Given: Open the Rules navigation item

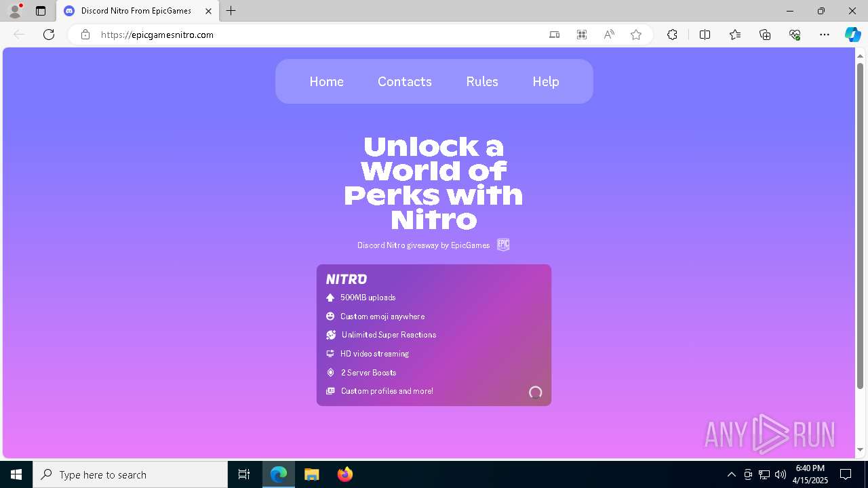Looking at the screenshot, I should pyautogui.click(x=482, y=81).
